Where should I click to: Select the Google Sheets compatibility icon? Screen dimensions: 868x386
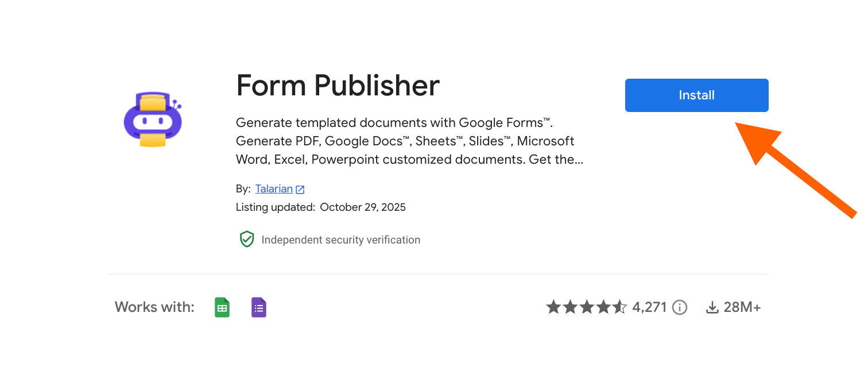click(x=222, y=307)
